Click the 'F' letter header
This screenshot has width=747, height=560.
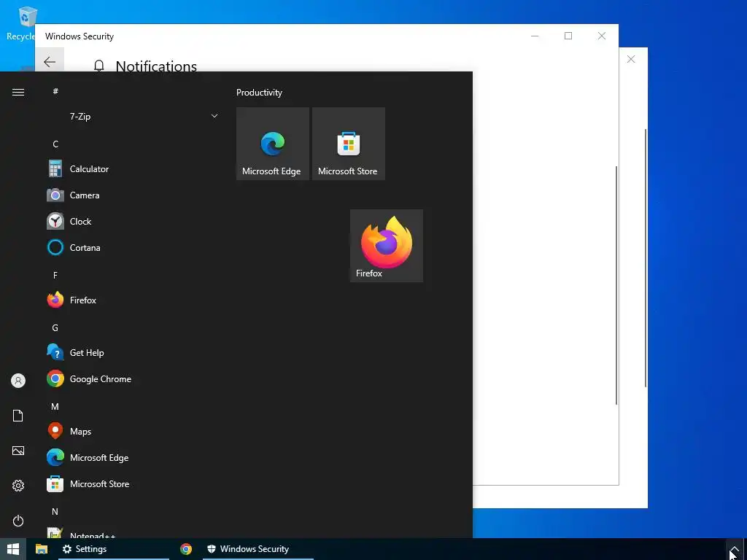point(55,275)
